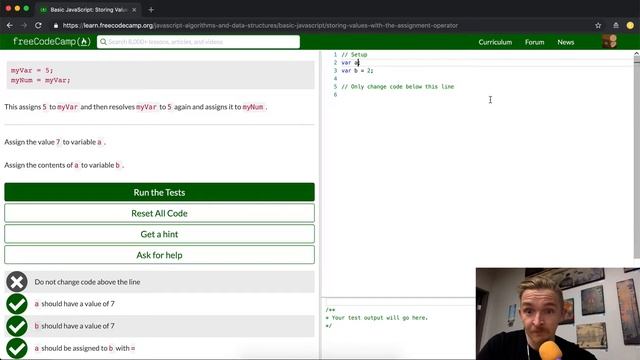Open the user avatar in navbar
This screenshot has width=640, height=360.
[x=609, y=42]
